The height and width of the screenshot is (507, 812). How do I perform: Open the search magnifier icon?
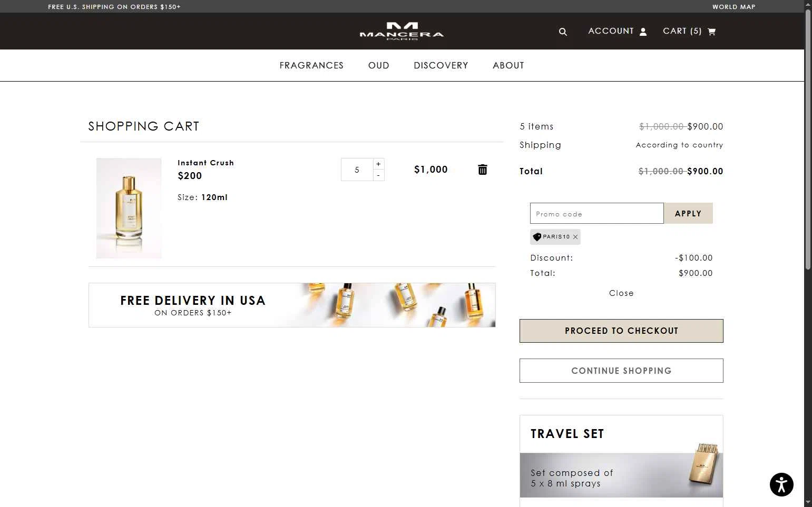pos(563,32)
